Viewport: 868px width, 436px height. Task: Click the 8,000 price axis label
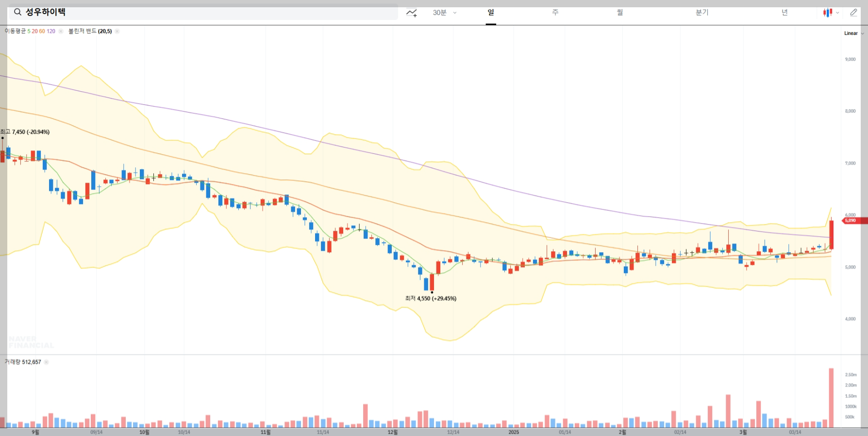850,111
